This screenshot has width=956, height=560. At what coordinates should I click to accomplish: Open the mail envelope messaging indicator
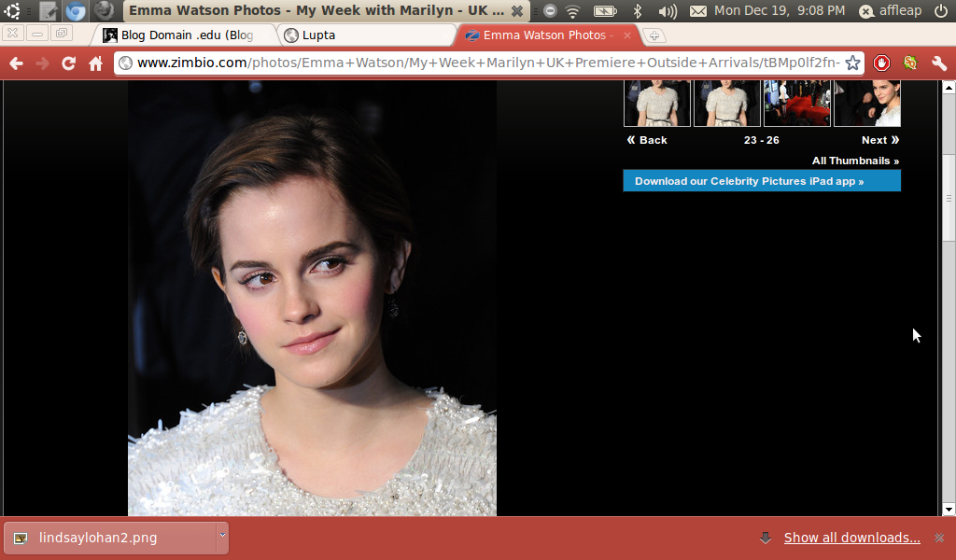click(698, 11)
